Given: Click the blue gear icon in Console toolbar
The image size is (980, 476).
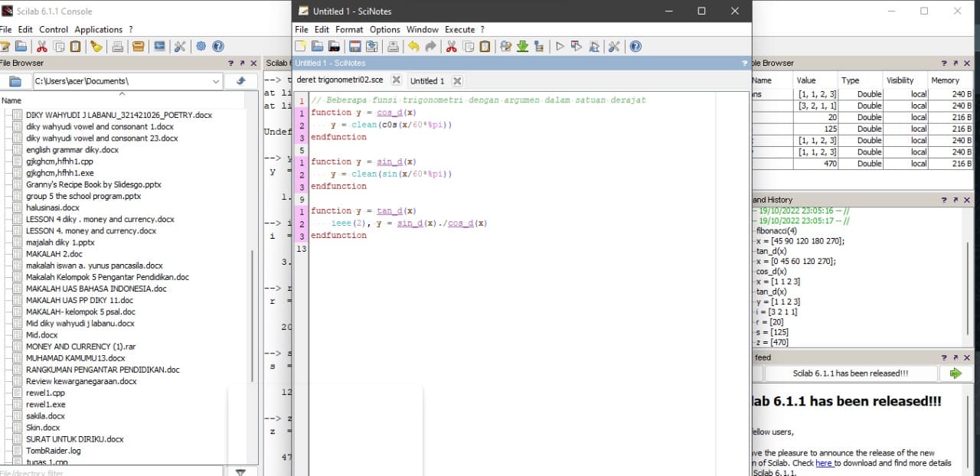Looking at the screenshot, I should 201,47.
